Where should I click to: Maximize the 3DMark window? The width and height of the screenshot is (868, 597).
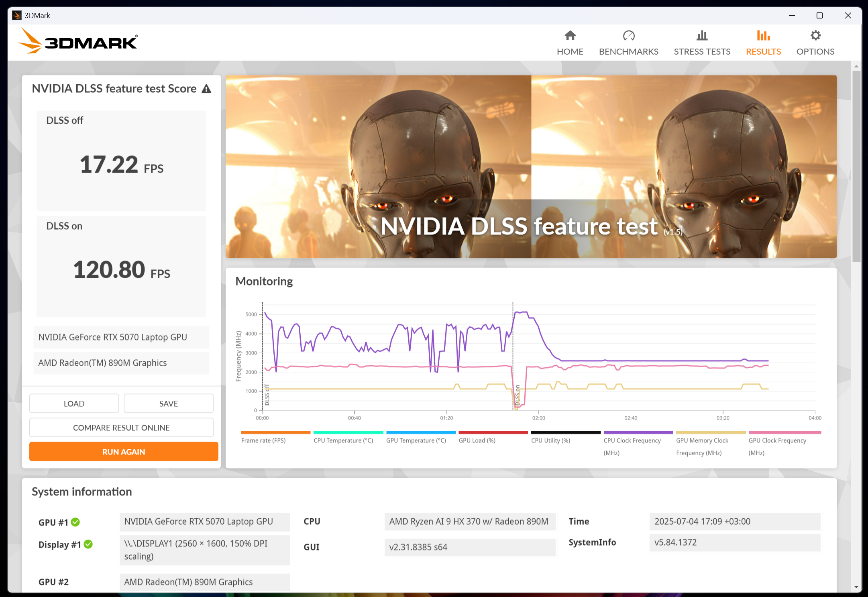click(819, 15)
